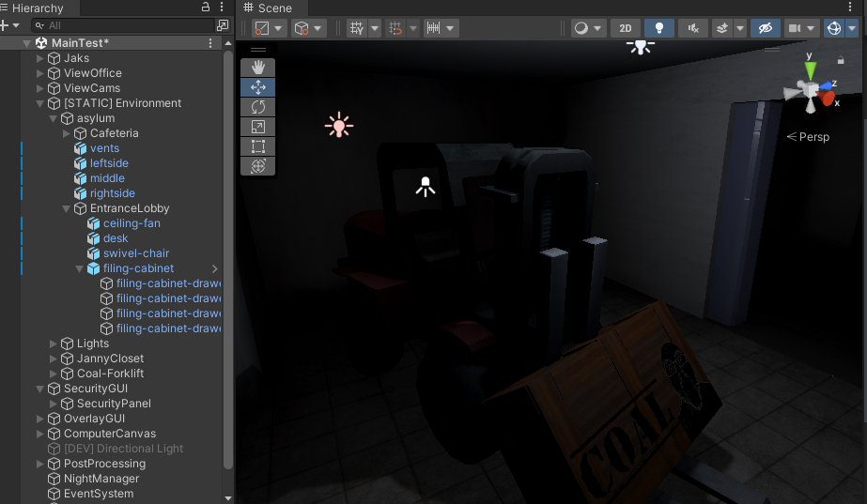Screen dimensions: 867x504
Task: Toggle the Hierarchy panel lock
Action: pos(205,7)
